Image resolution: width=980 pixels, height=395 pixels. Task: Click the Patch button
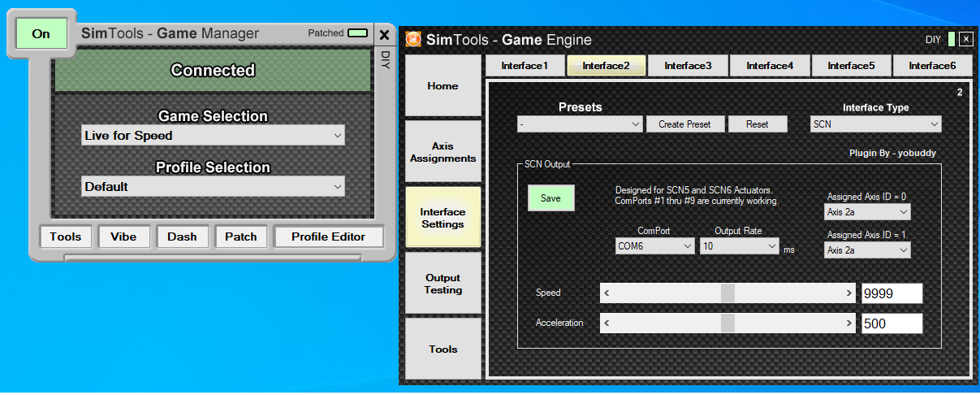pyautogui.click(x=240, y=237)
